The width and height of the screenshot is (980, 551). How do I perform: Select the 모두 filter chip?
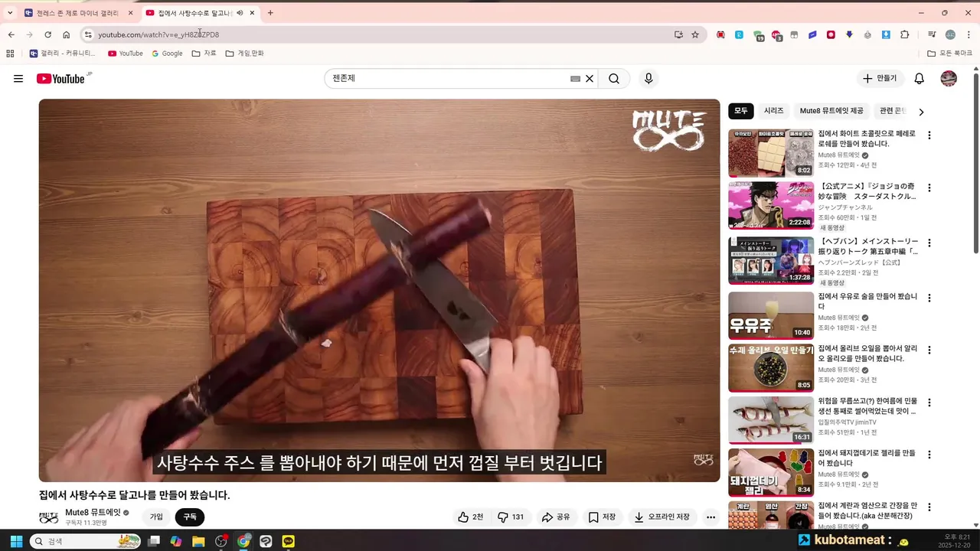point(741,111)
